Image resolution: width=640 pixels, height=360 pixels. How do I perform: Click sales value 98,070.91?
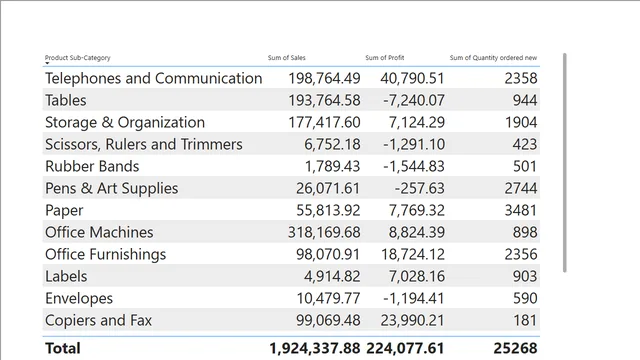(328, 254)
